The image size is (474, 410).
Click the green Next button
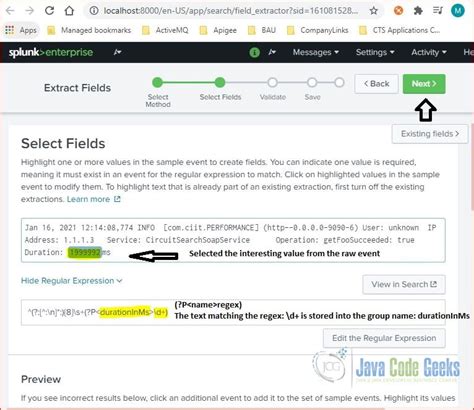click(424, 84)
